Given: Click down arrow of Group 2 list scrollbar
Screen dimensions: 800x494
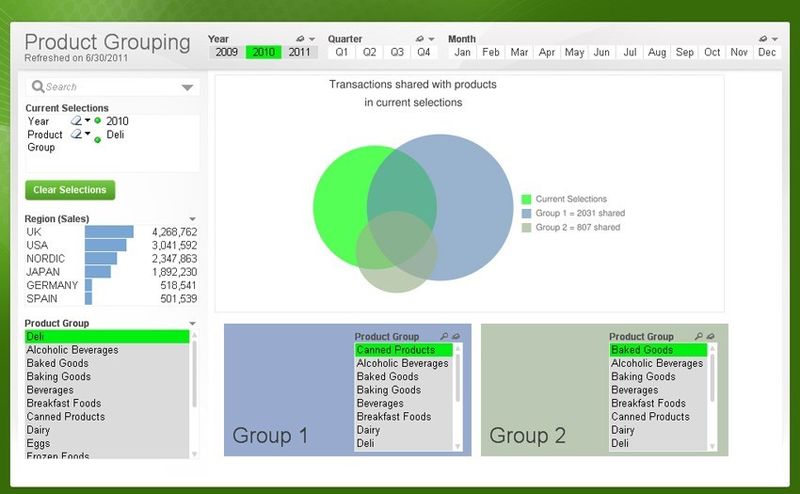Looking at the screenshot, I should pos(712,446).
